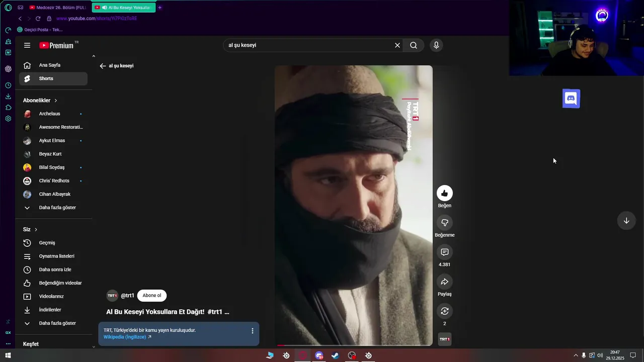The width and height of the screenshot is (644, 362).
Task: Go to the next short with the down arrow
Action: [x=626, y=221]
